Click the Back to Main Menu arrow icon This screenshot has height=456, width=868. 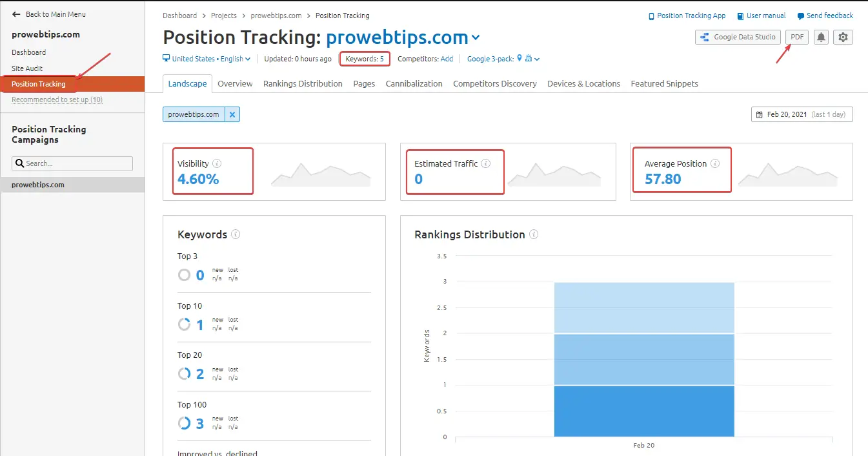coord(16,14)
